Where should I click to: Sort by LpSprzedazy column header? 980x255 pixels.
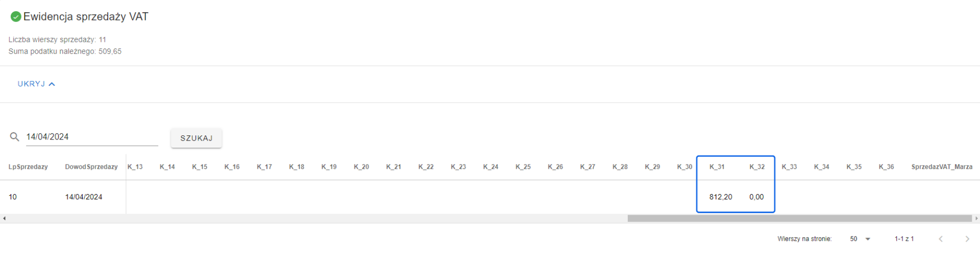(x=28, y=167)
